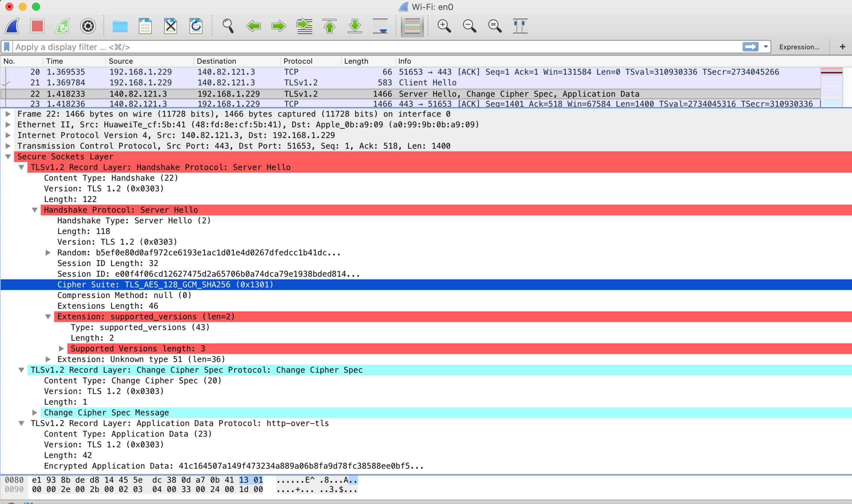Sort by the Source column header
Screen dimensions: 852x504
click(121, 61)
